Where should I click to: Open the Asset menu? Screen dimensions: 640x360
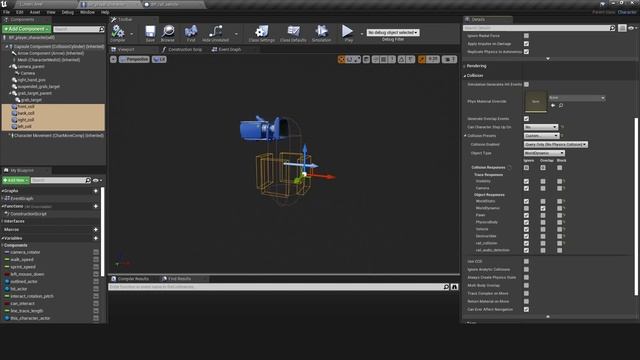[x=35, y=12]
